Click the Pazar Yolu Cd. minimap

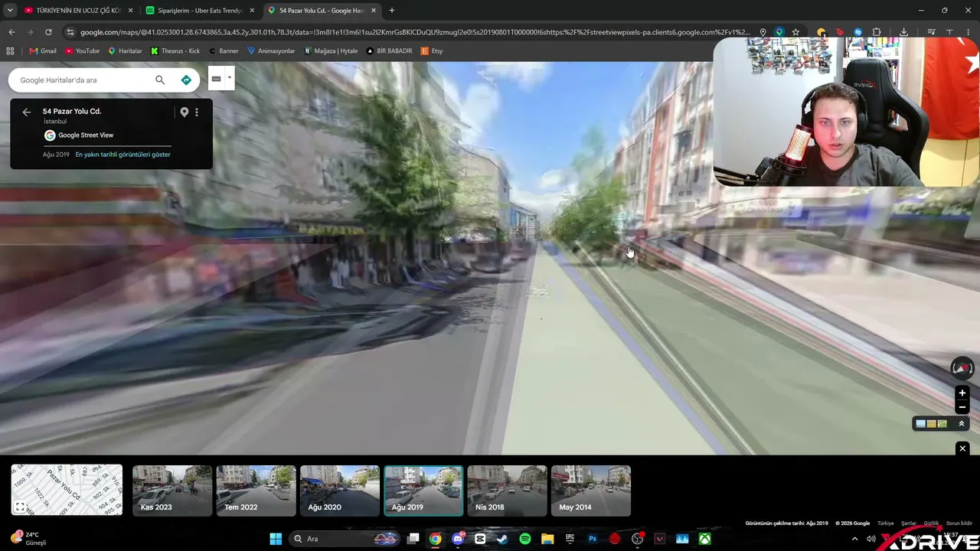[x=67, y=490]
